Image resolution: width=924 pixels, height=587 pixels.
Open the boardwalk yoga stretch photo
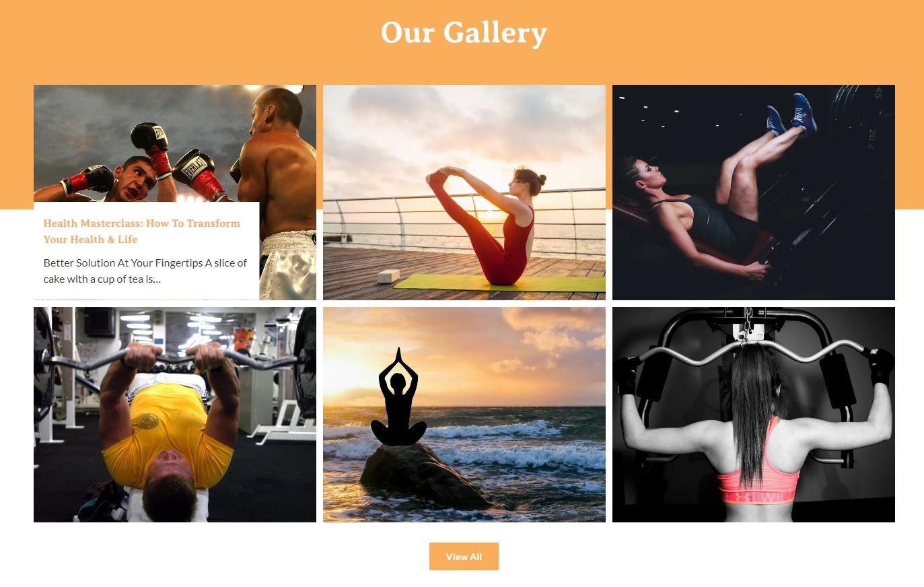pos(464,193)
